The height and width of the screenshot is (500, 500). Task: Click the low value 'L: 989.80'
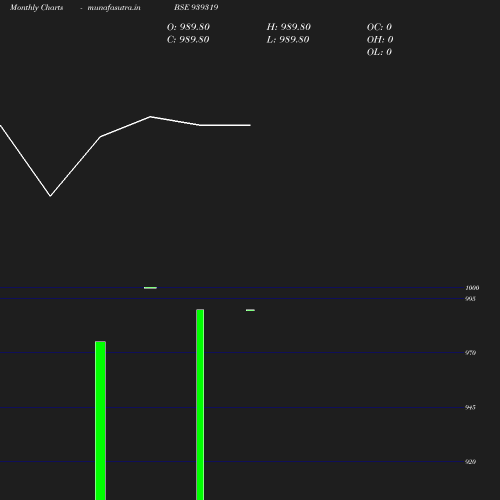pyautogui.click(x=288, y=40)
